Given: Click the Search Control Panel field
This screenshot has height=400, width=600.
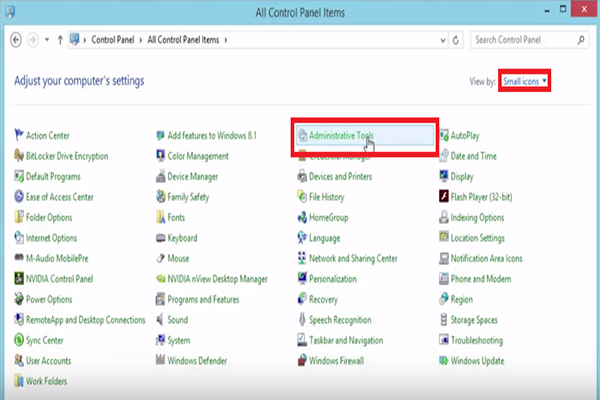Looking at the screenshot, I should (x=530, y=40).
